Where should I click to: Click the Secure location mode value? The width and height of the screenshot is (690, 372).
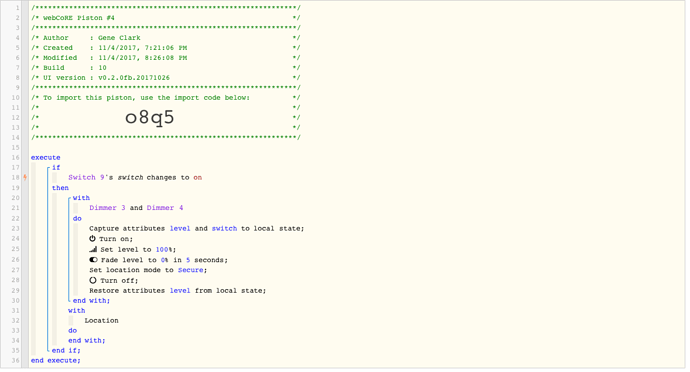pyautogui.click(x=191, y=270)
